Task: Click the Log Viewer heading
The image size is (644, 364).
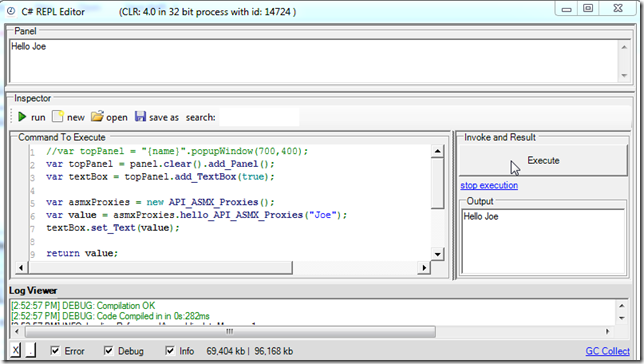Action: tap(33, 290)
